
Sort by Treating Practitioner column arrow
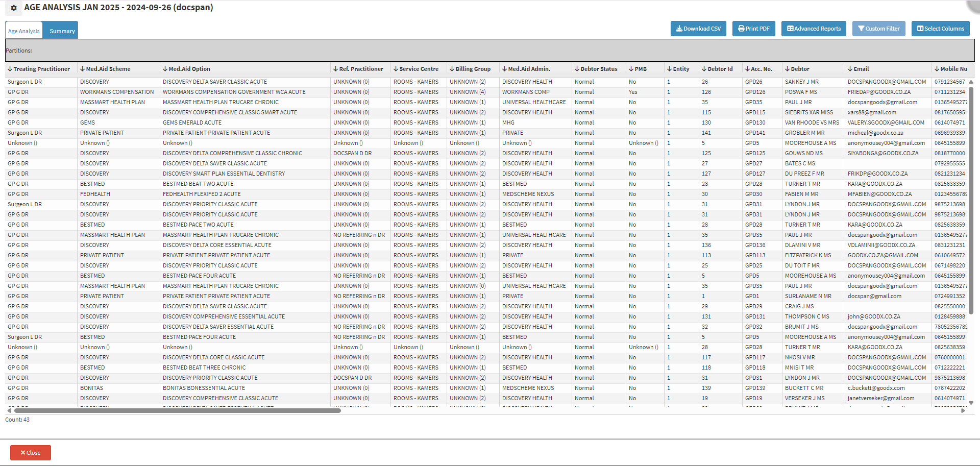(10, 69)
